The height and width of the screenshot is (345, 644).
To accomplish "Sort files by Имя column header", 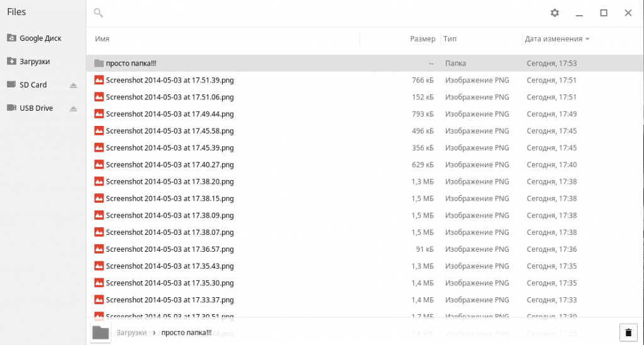I will (x=103, y=39).
